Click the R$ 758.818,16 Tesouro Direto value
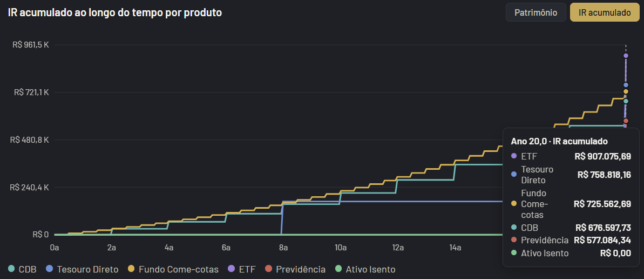644x279 pixels. [604, 175]
